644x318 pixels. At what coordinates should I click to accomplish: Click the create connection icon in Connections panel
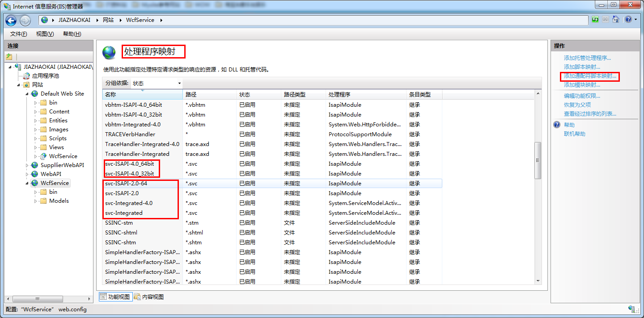pos(9,57)
